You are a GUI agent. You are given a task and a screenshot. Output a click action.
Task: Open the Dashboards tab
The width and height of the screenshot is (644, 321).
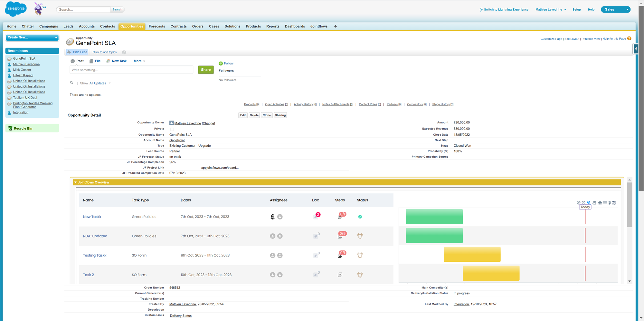tap(295, 26)
